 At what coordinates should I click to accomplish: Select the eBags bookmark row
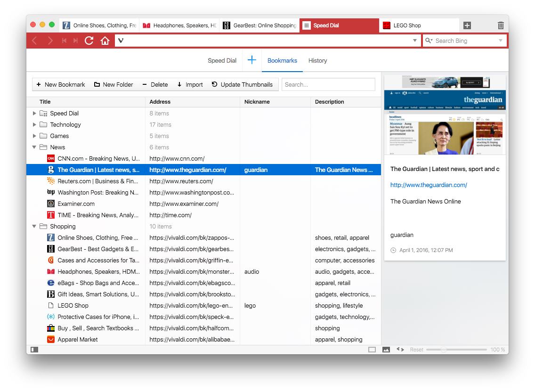click(x=204, y=283)
